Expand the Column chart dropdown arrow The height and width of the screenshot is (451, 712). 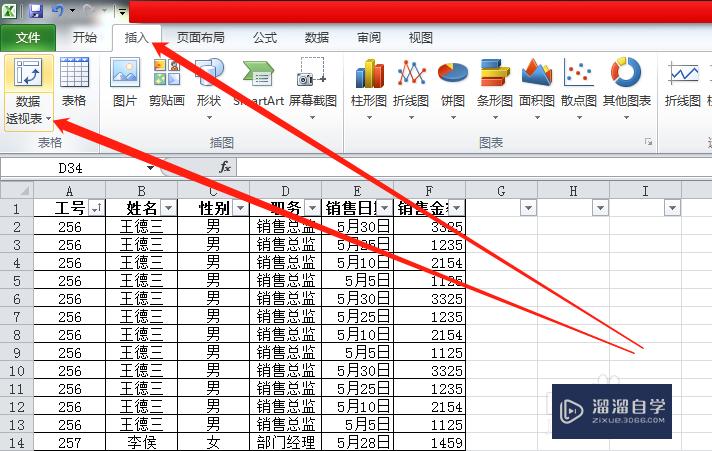coord(369,117)
